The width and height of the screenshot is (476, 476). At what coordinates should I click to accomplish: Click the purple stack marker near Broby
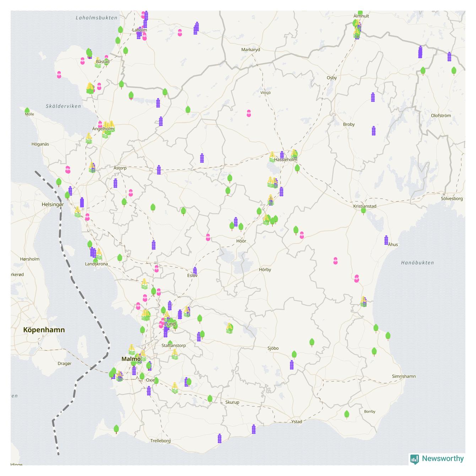pos(374,131)
